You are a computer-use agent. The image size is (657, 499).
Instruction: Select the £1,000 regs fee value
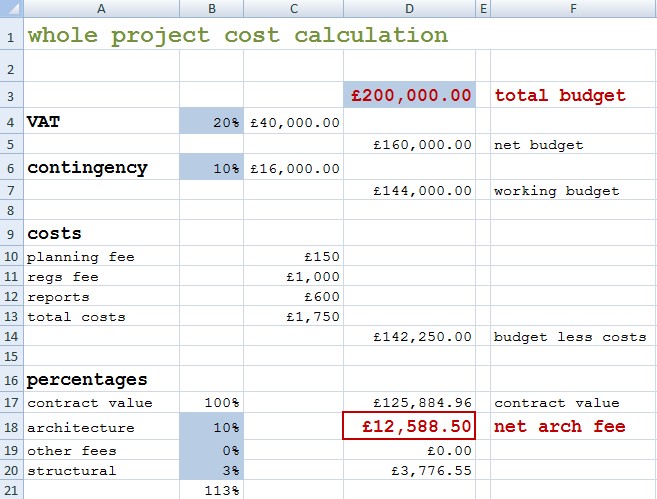(294, 276)
